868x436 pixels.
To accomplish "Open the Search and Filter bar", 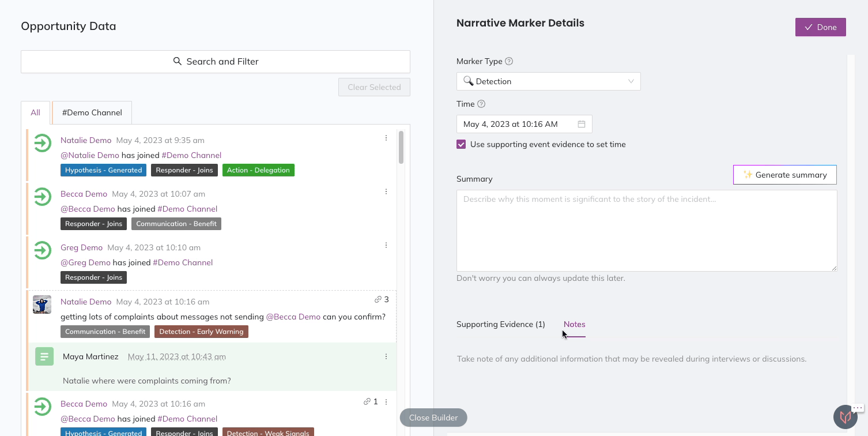I will coord(216,62).
